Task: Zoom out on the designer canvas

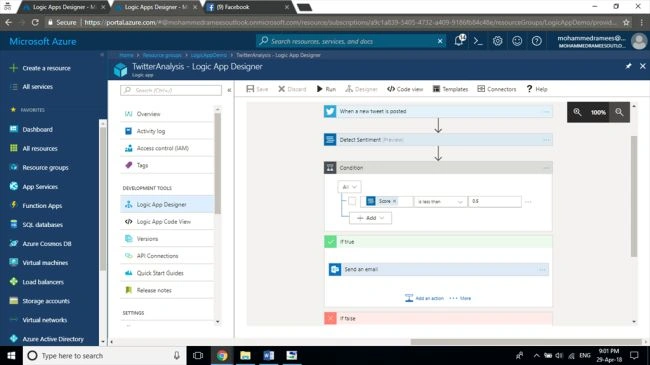Action: click(619, 112)
